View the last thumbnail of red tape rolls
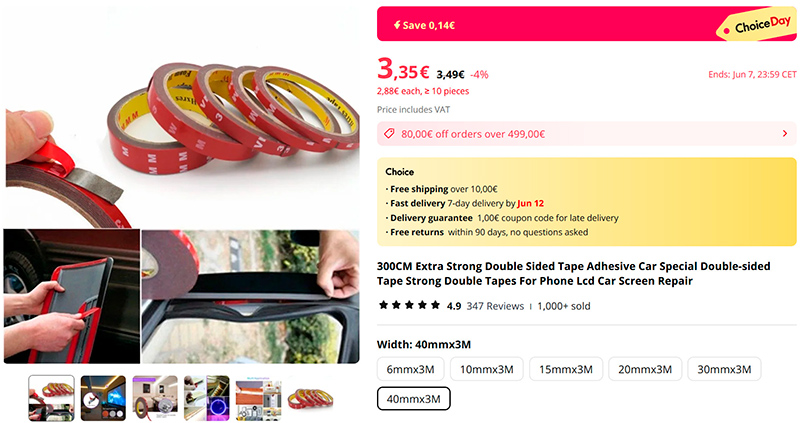Screen dimensions: 800x423 [310, 398]
